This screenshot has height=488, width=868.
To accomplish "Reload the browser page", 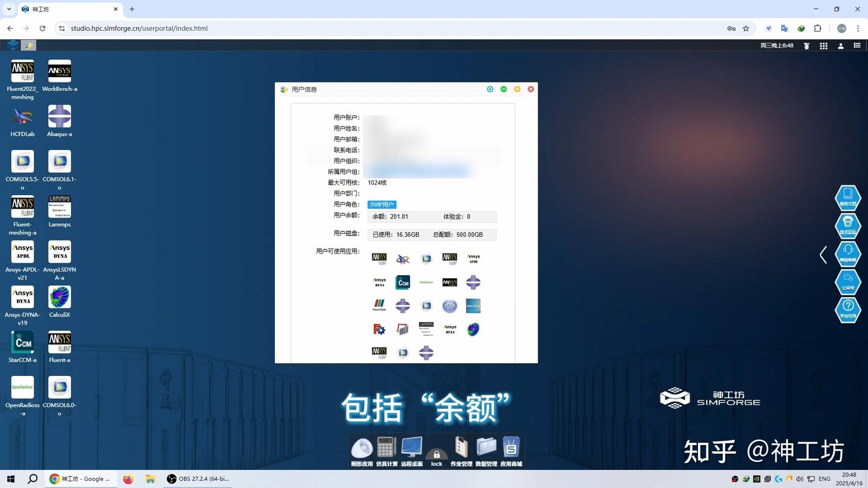I will pyautogui.click(x=42, y=28).
